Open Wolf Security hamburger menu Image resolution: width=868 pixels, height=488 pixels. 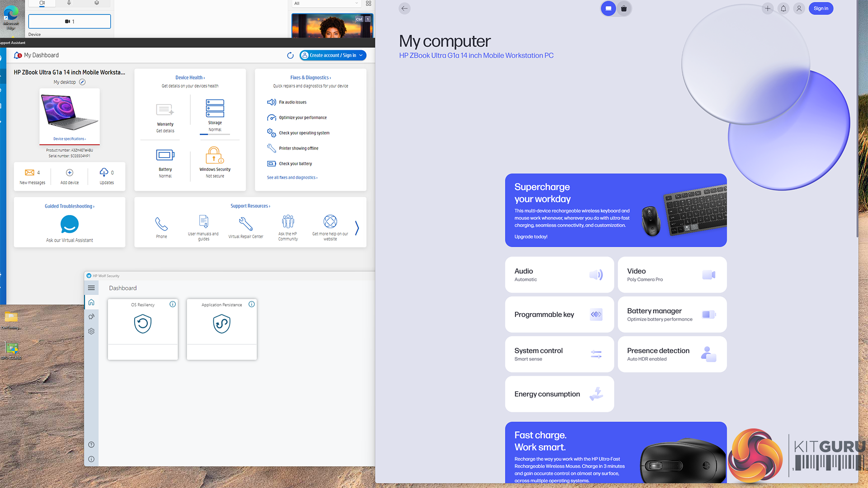[91, 288]
